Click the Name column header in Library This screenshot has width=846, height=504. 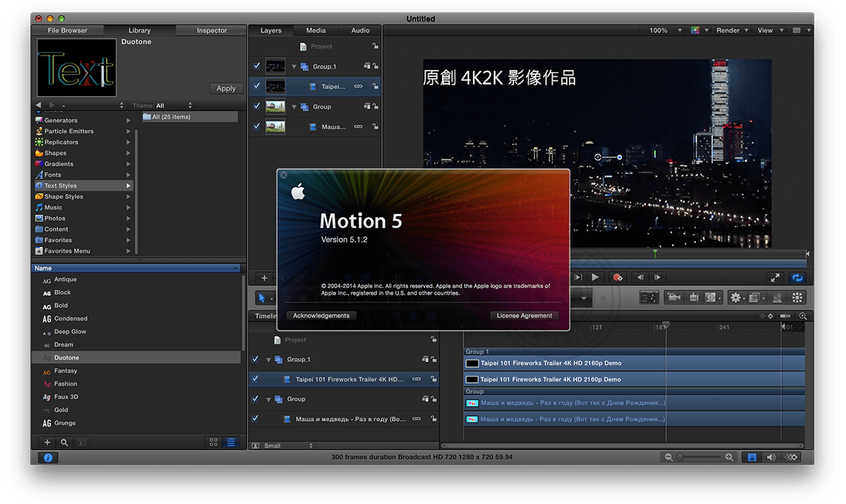click(x=136, y=268)
